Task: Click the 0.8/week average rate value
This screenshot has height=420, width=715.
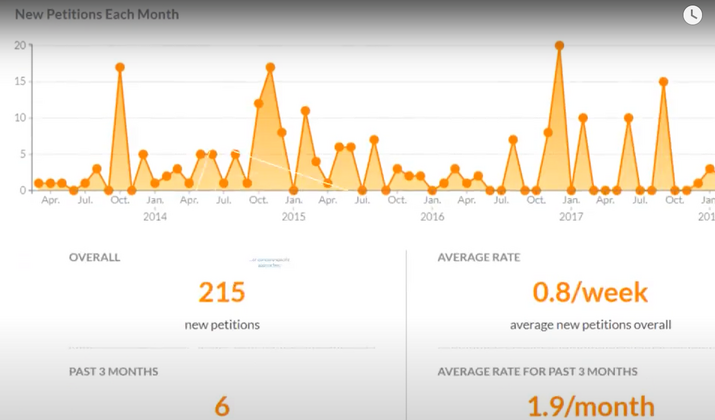Action: [590, 292]
